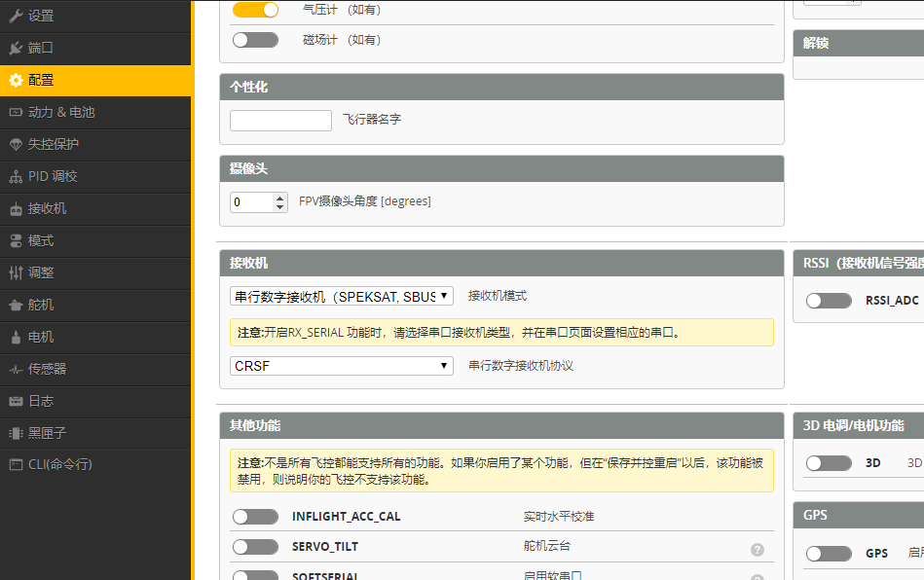Turn off the 气压计 barometer toggle
This screenshot has height=580, width=924.
[x=255, y=9]
